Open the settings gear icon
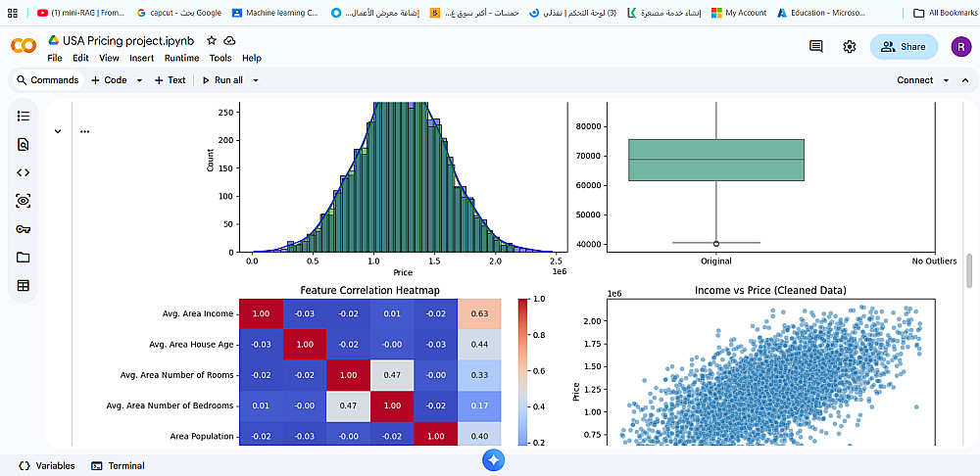Viewport: 980px width, 476px height. click(849, 46)
